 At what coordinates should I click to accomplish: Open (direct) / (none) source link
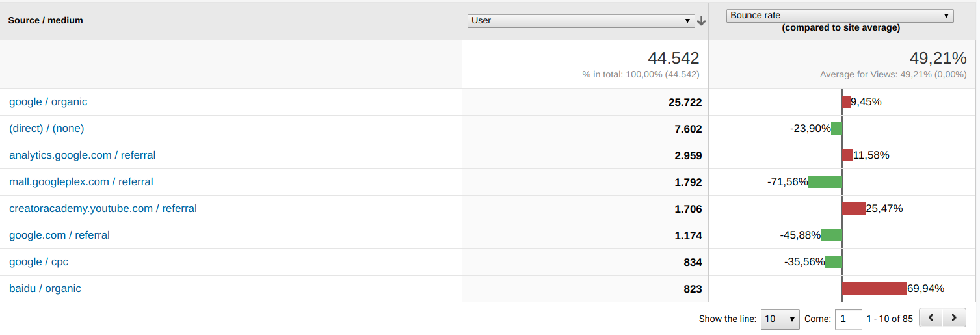click(47, 129)
